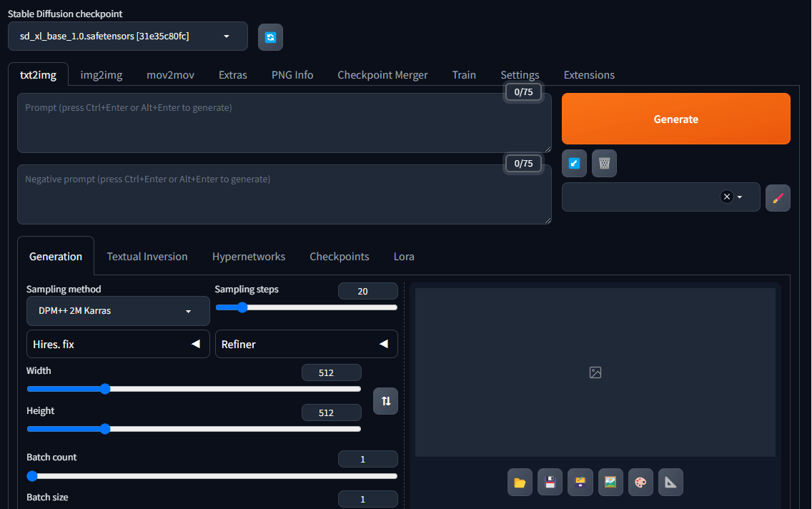Select the Hypernetworks sub-tab
The height and width of the screenshot is (509, 812).
(x=249, y=257)
